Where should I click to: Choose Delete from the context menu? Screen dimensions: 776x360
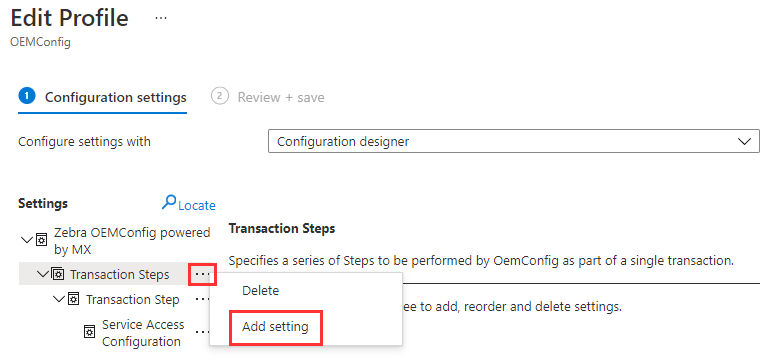pyautogui.click(x=260, y=291)
